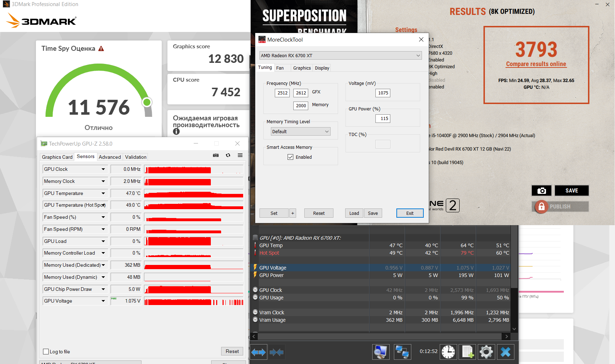Click the GPU-Z title bar app icon
This screenshot has height=364, width=615.
(44, 143)
